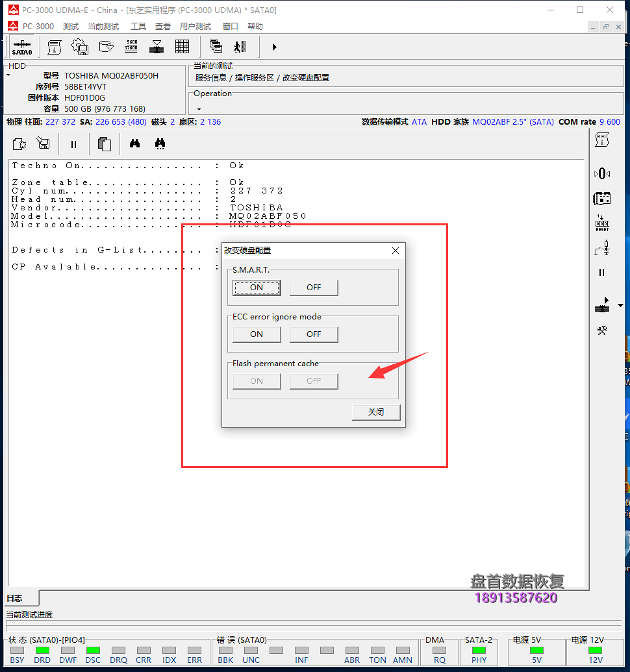
Task: Open the 查看 menu
Action: point(163,27)
